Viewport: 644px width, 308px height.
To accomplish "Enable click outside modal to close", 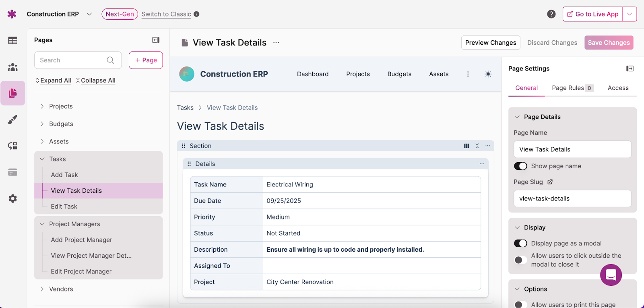I will (x=520, y=260).
